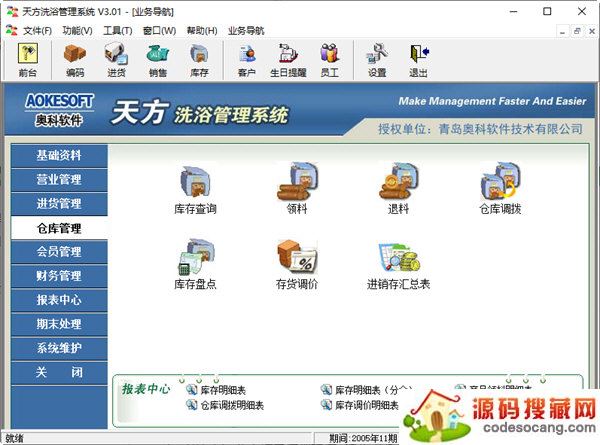
Task: Open the 仓库调拨 module icon
Action: [x=500, y=189]
